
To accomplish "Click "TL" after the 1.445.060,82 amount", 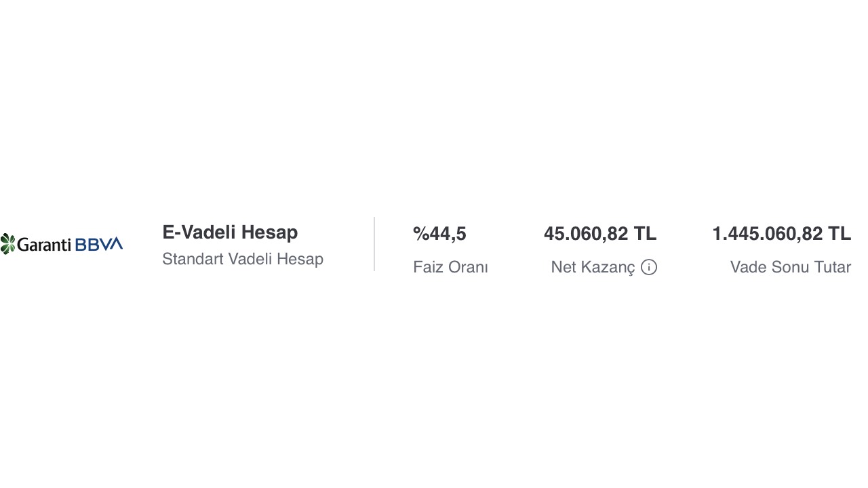I will click(x=839, y=234).
